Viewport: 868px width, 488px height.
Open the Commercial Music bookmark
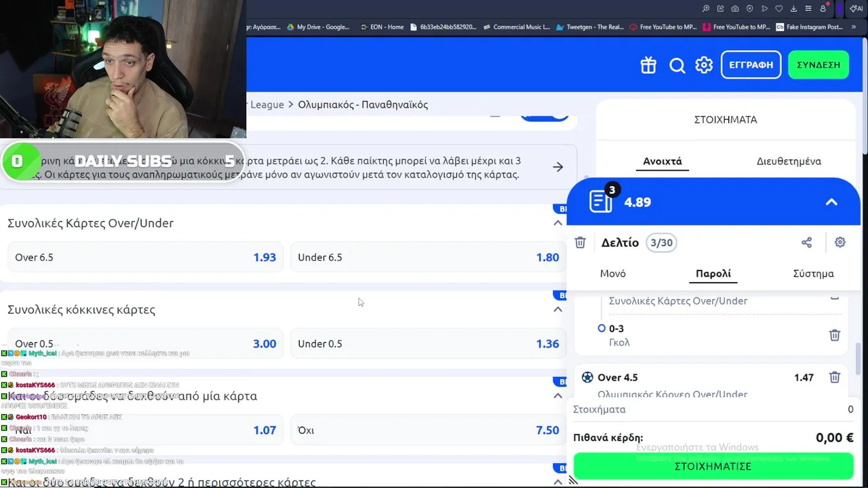click(x=517, y=27)
